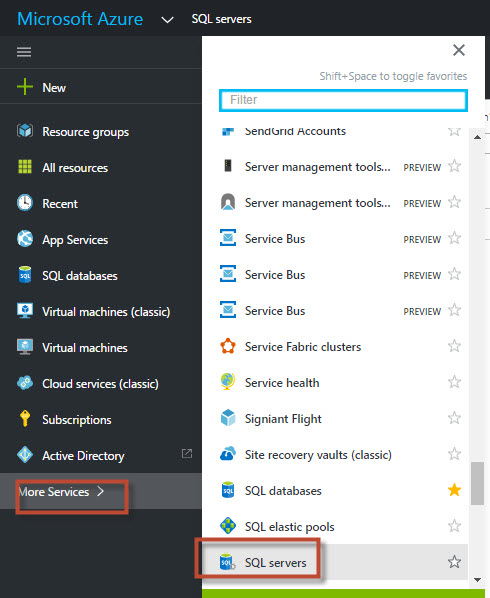This screenshot has width=490, height=598.
Task: Click the scrollbar down arrow
Action: 477,580
